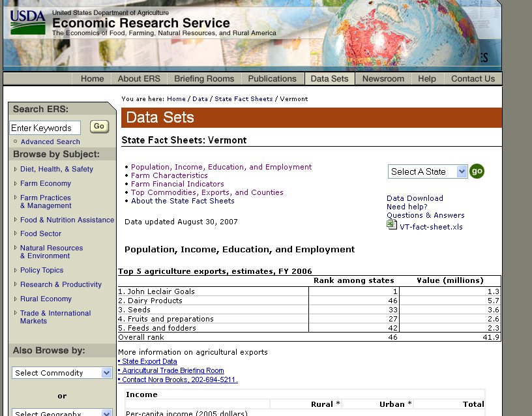
Task: Click the State Fact Sheets breadcrumb link
Action: click(244, 98)
